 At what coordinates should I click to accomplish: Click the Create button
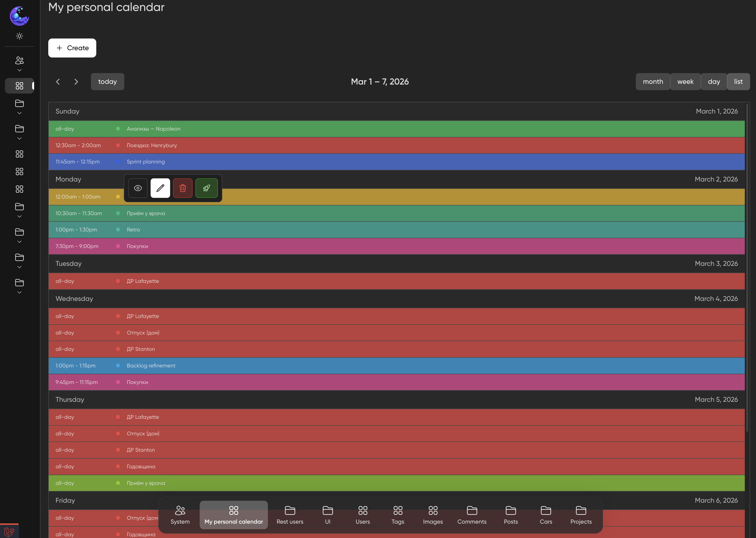point(72,48)
